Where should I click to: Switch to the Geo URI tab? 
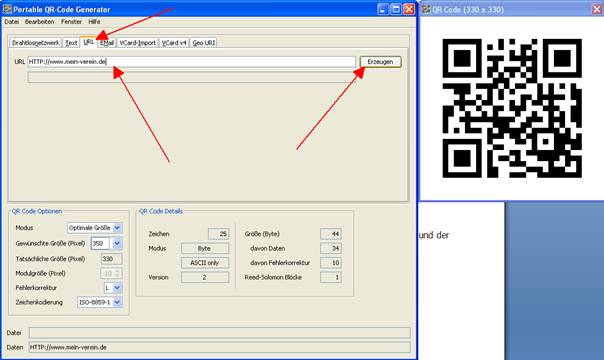coord(203,43)
